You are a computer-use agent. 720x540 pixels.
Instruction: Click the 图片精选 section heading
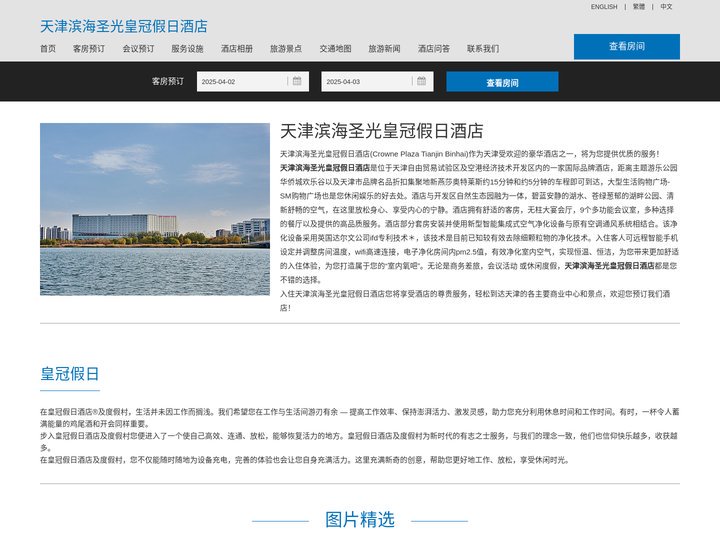click(x=360, y=520)
